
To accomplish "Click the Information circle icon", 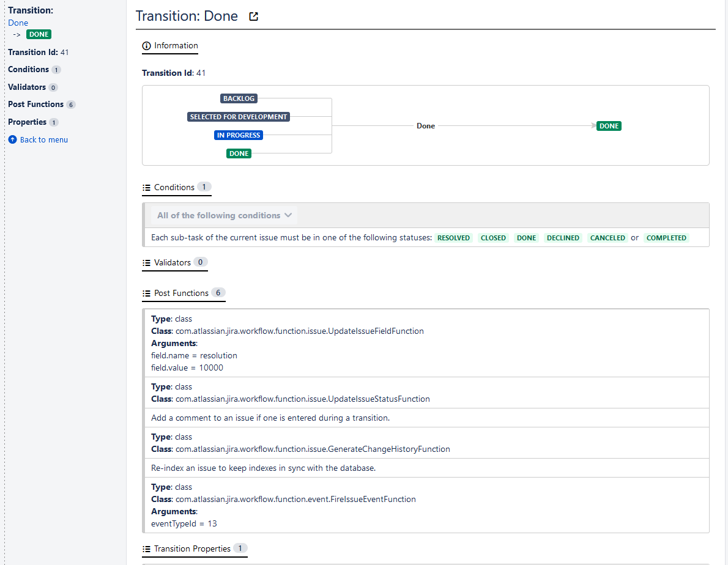I will (146, 46).
